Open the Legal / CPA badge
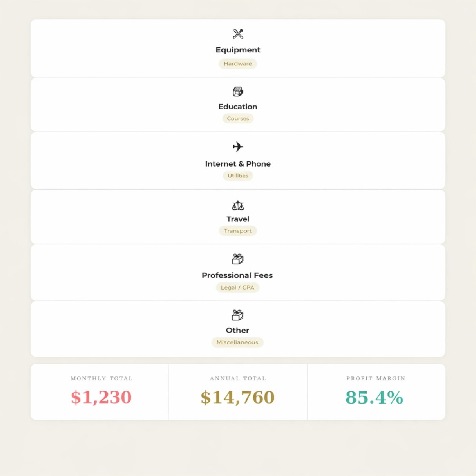 [x=238, y=287]
